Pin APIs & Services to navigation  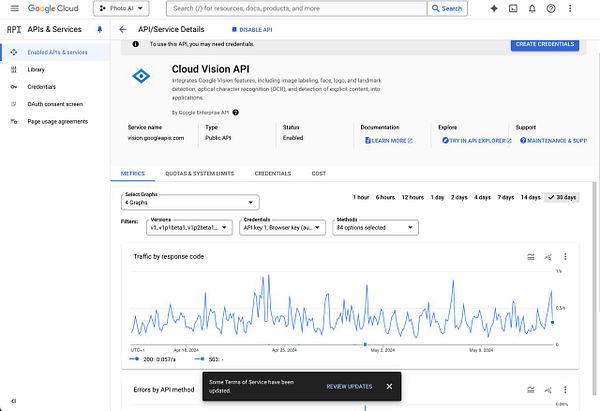click(x=99, y=30)
